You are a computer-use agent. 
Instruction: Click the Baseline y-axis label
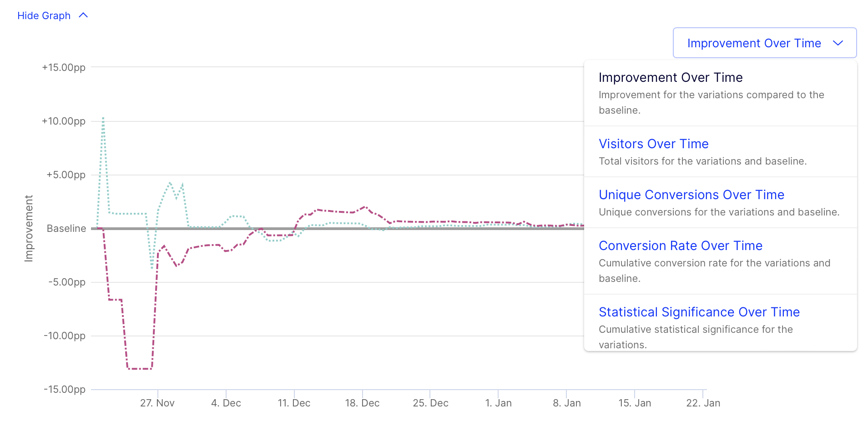[66, 228]
